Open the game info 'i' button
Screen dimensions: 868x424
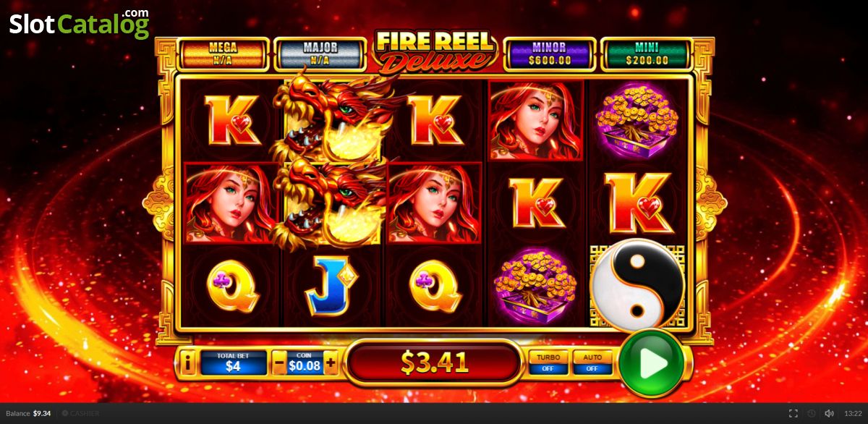(187, 363)
